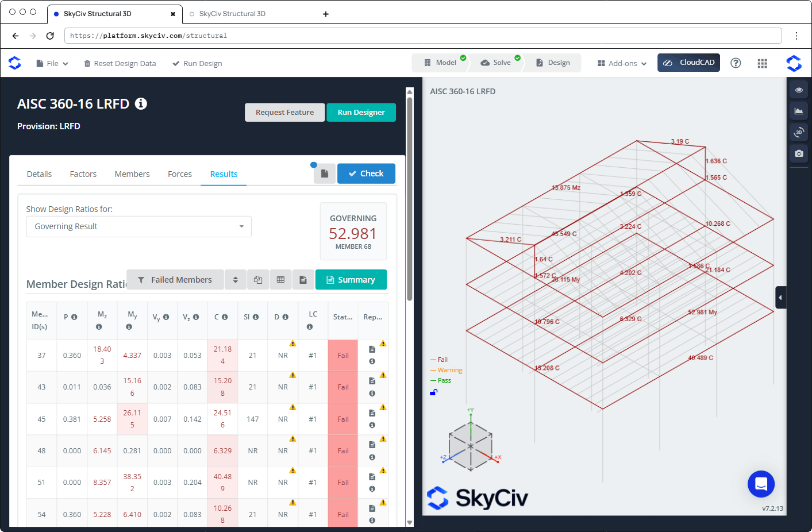This screenshot has width=812, height=532.
Task: Open the help question mark icon
Action: [x=736, y=63]
